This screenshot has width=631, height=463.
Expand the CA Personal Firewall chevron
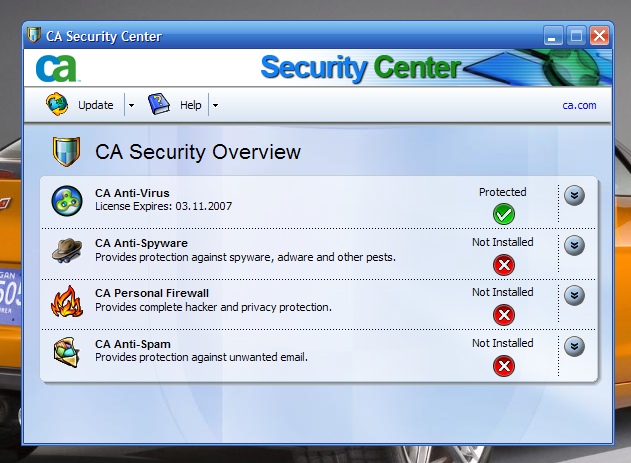tap(574, 295)
